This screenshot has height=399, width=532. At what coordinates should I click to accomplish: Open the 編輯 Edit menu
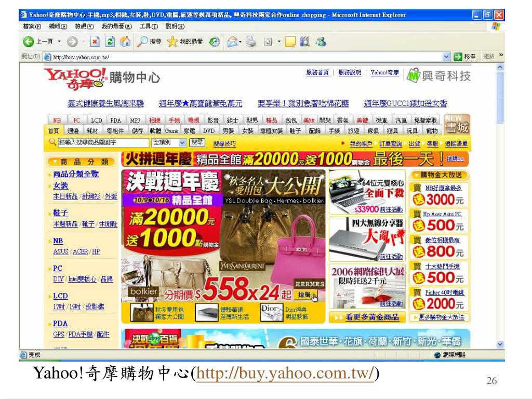pos(58,26)
